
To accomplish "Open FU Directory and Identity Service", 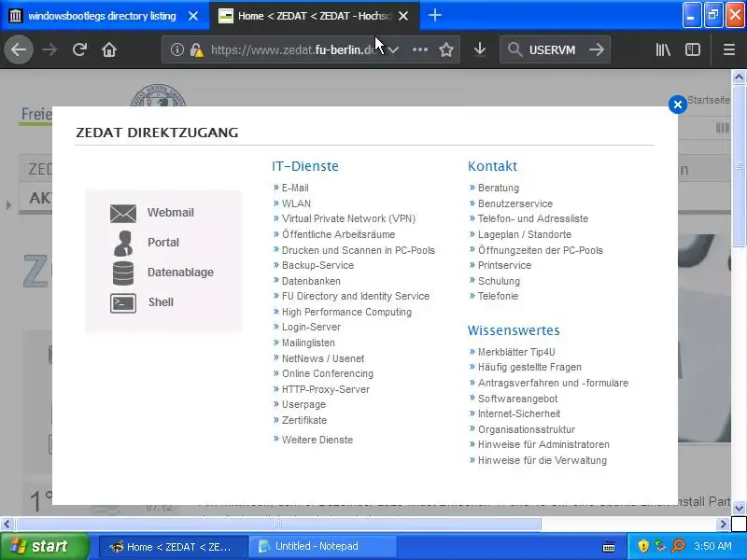I will pos(356,296).
